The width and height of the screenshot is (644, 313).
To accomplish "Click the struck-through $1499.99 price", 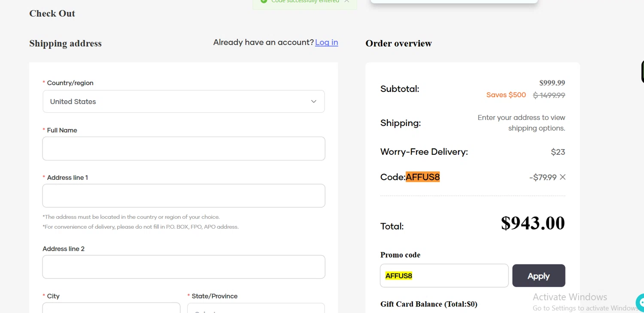I will (549, 95).
